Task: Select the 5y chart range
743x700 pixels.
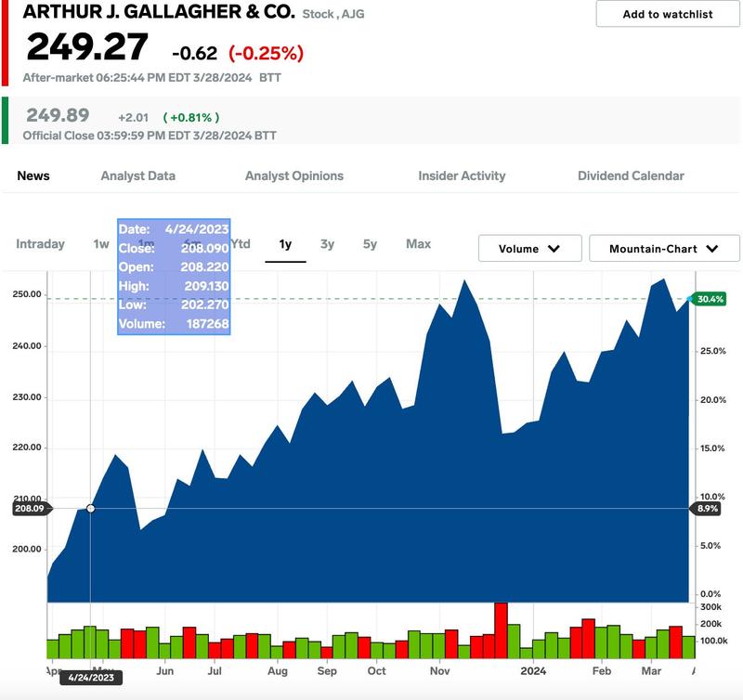Action: (x=370, y=244)
